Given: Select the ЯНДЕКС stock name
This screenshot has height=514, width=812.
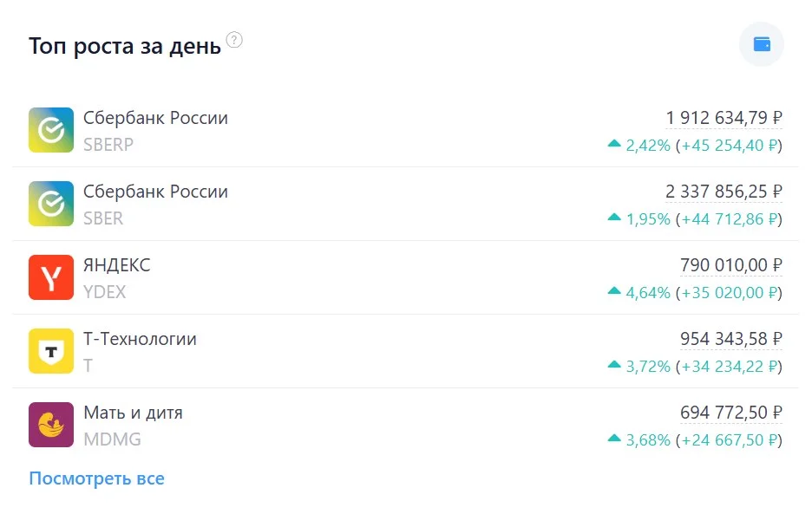Looking at the screenshot, I should 117,265.
